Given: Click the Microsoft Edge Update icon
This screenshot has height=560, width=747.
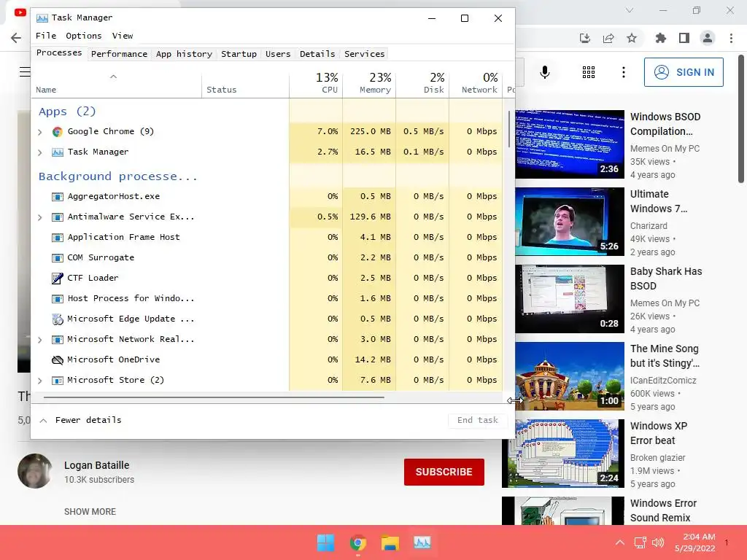Looking at the screenshot, I should 58,319.
